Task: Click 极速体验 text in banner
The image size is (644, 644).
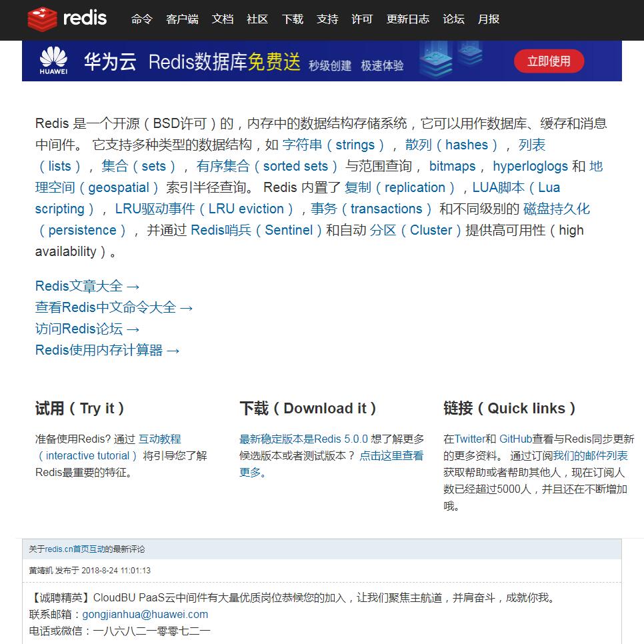Action: click(383, 65)
